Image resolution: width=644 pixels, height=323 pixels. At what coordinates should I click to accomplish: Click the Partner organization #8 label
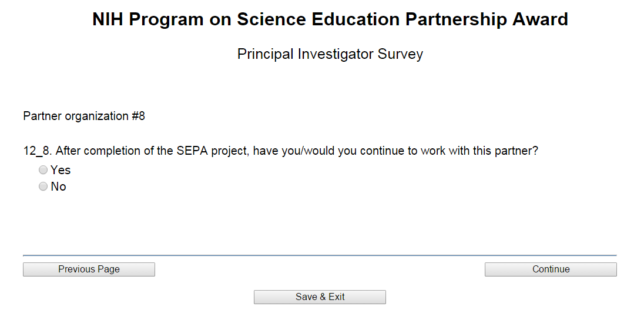[x=84, y=116]
